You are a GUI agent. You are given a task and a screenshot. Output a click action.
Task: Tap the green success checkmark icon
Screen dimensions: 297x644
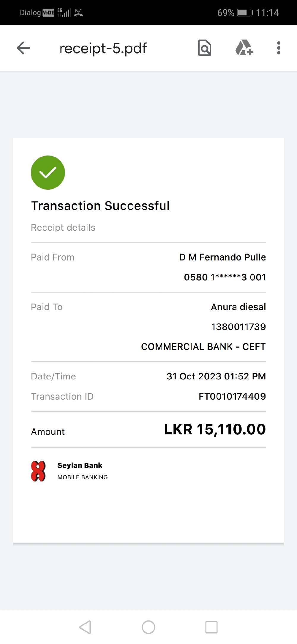[x=48, y=172]
